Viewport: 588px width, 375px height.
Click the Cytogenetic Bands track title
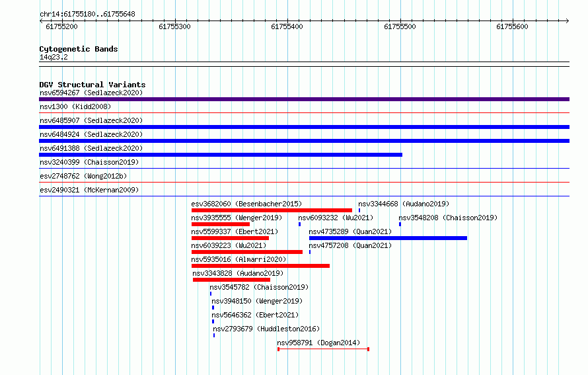[x=79, y=49]
